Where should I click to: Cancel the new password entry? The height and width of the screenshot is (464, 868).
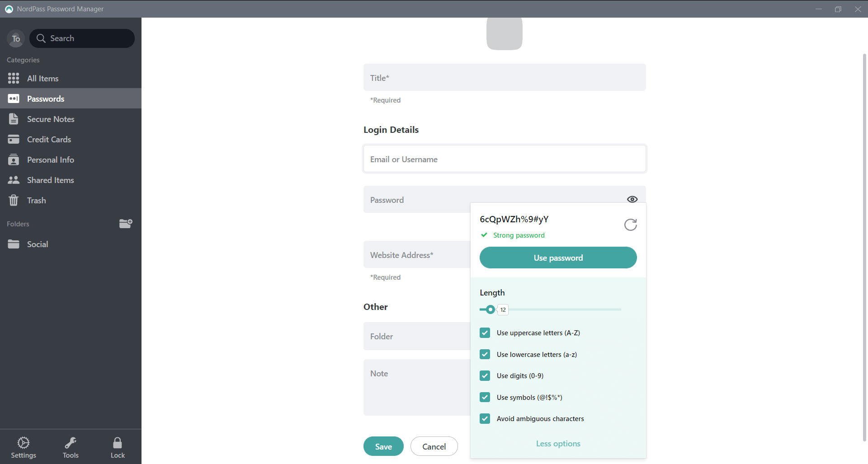click(x=434, y=446)
